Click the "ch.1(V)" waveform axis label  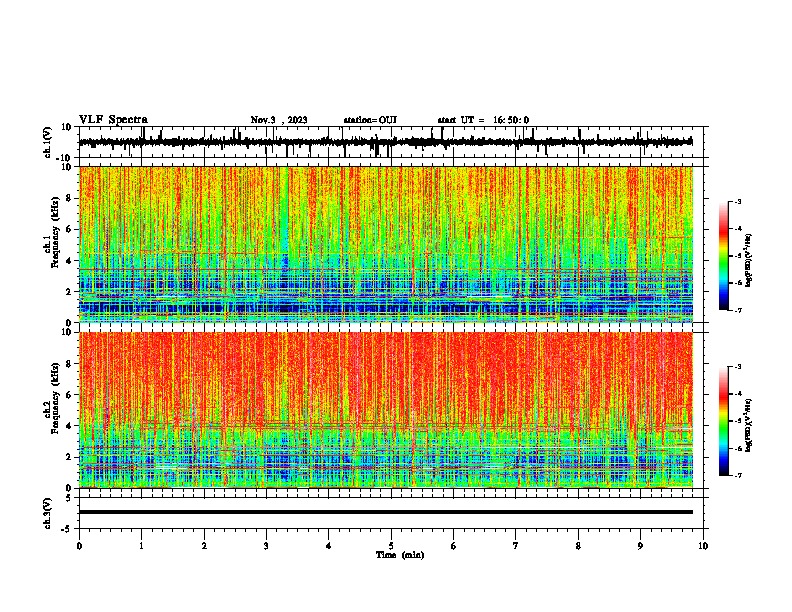[x=48, y=142]
